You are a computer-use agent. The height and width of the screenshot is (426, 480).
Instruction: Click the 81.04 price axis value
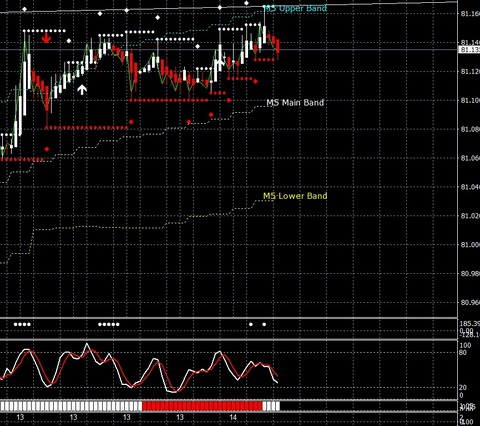(470, 187)
